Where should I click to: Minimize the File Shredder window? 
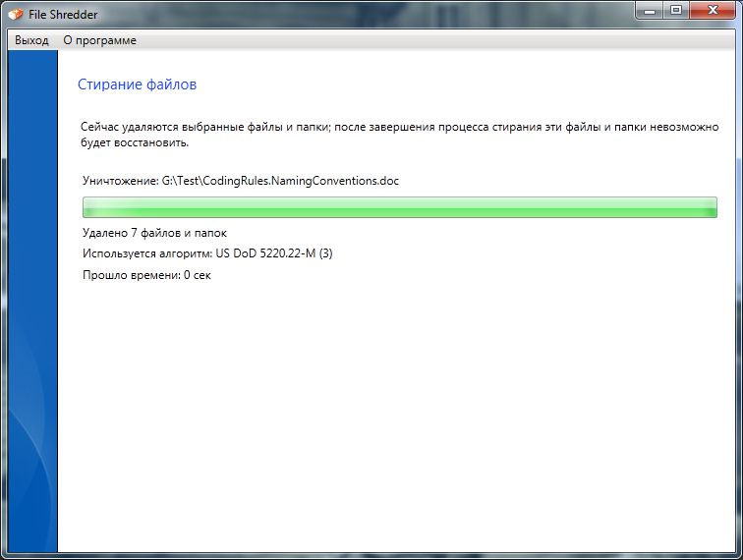pos(650,11)
